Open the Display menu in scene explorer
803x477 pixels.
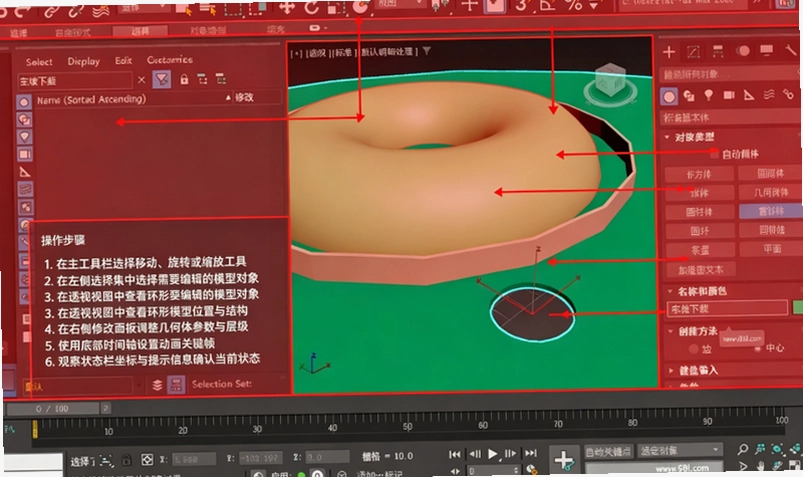(x=83, y=61)
